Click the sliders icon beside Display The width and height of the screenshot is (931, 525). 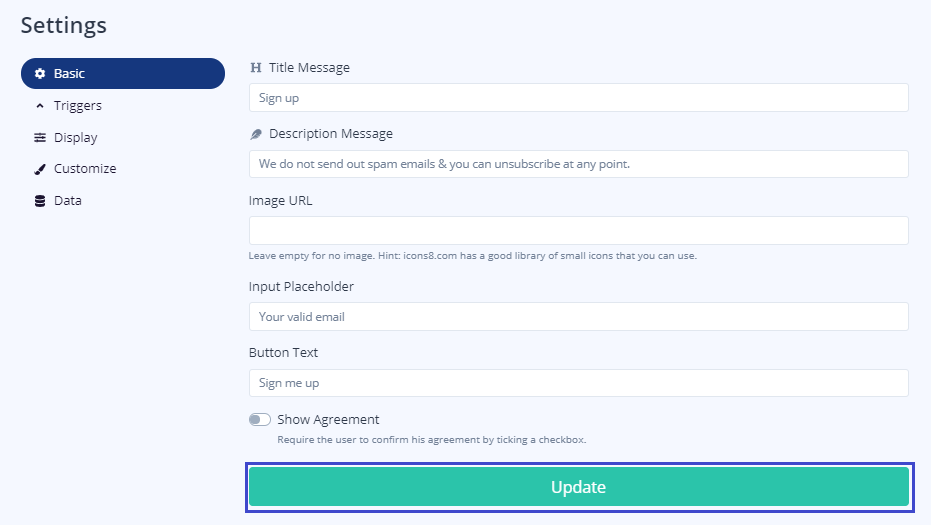40,138
